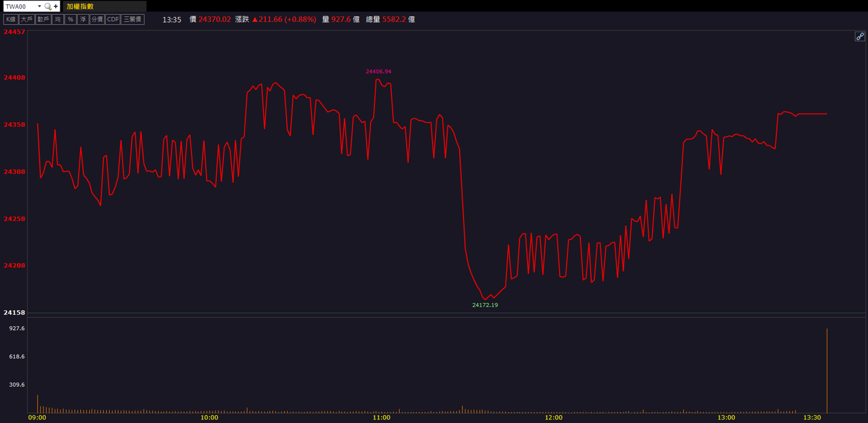Screen dimensions: 868x423
Task: Click the 24358 price axis label
Action: tap(14, 125)
